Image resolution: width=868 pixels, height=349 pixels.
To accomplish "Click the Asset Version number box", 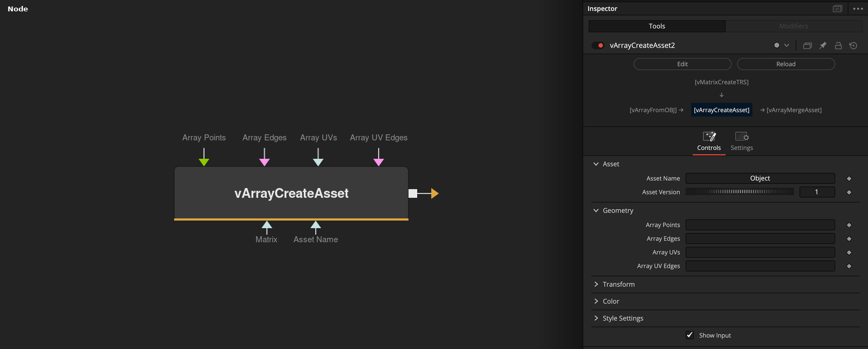I will [817, 192].
